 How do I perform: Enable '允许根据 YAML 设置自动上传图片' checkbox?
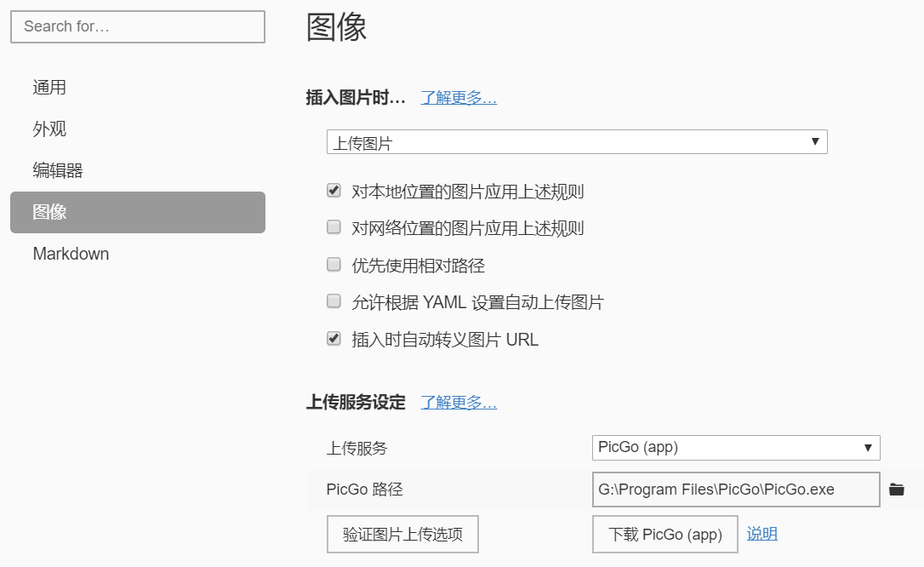pos(334,302)
